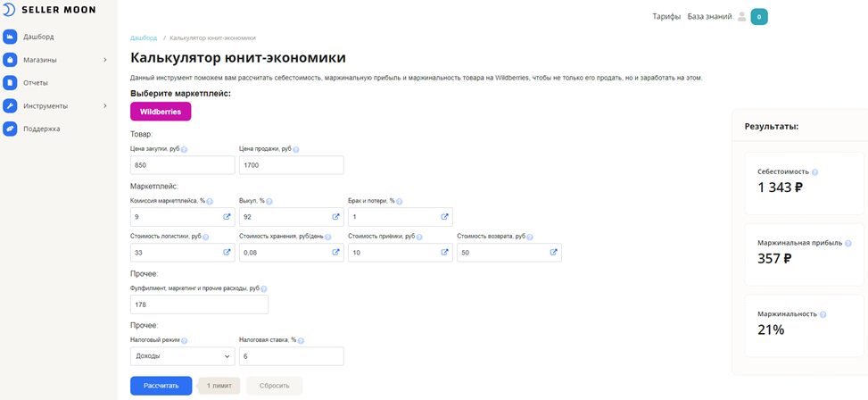This screenshot has width=868, height=400.
Task: Expand the Инструменты submenu chevron
Action: 105,105
